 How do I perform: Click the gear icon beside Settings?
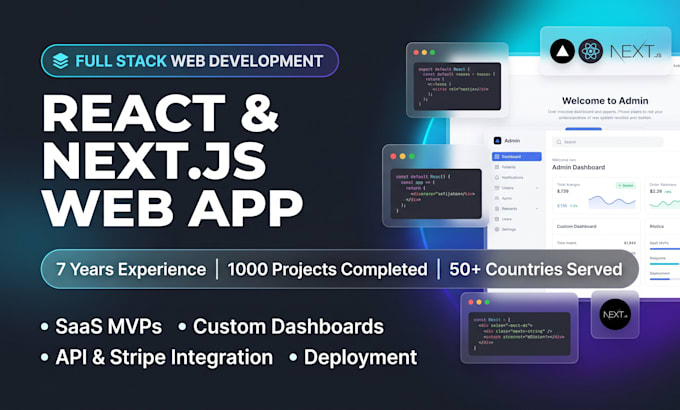497,229
